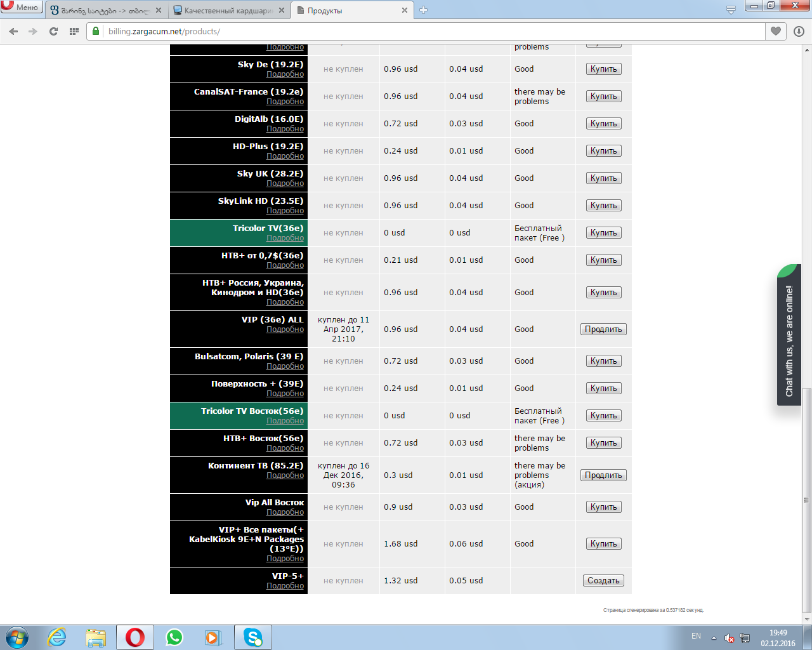The image size is (812, 650).
Task: Buy the SkyLink HD (23.5E) package
Action: point(603,206)
